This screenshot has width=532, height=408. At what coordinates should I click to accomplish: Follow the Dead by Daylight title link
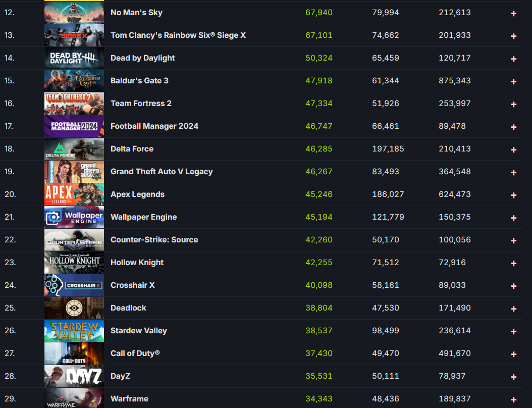click(x=143, y=58)
